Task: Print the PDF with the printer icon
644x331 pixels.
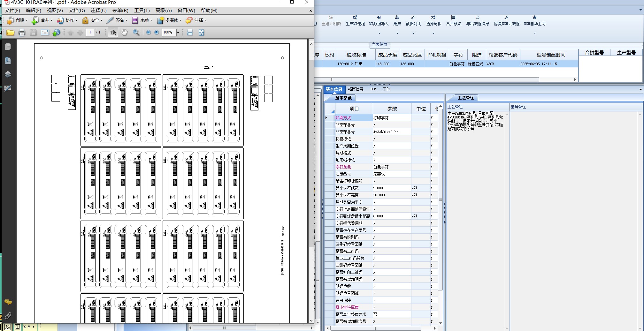Action: tap(22, 33)
